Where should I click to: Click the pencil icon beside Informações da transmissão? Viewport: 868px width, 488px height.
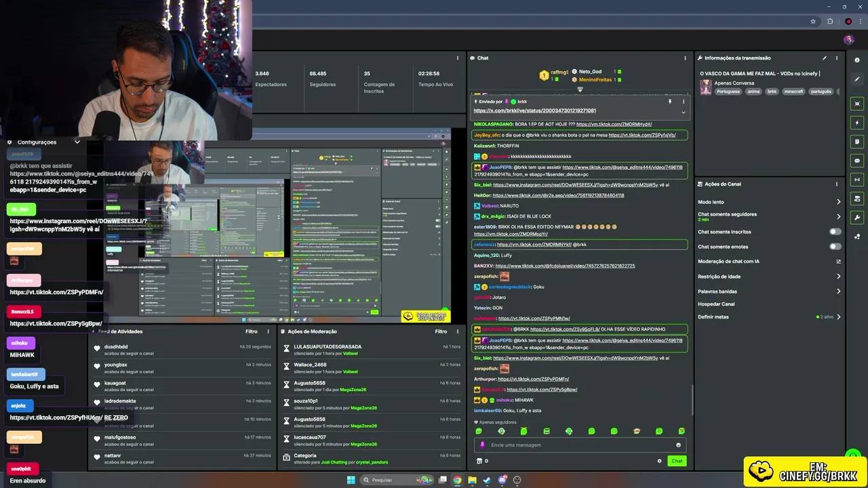(825, 58)
